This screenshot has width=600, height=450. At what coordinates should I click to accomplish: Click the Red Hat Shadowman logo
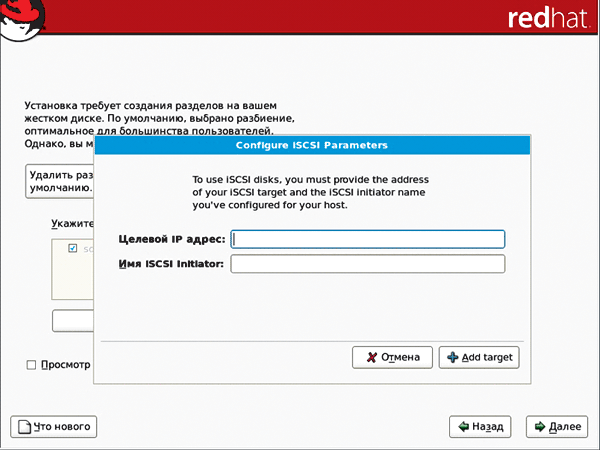point(22,19)
